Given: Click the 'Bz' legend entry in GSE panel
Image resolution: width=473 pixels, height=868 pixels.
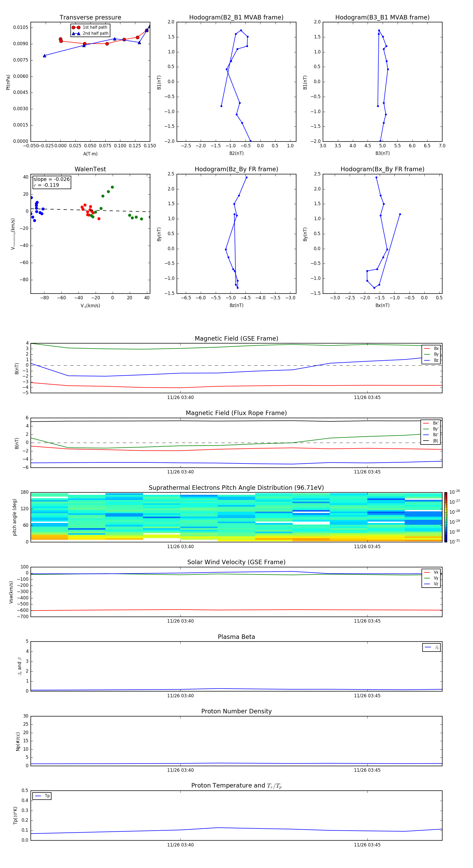Looking at the screenshot, I should click(x=431, y=360).
